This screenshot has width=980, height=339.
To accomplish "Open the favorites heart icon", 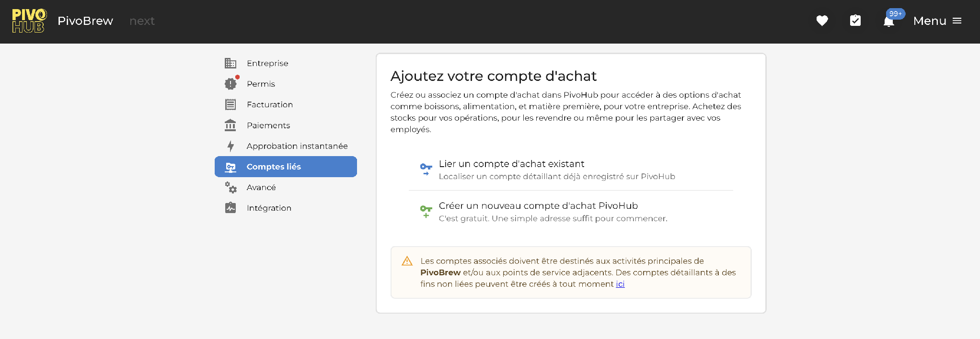I will [822, 21].
